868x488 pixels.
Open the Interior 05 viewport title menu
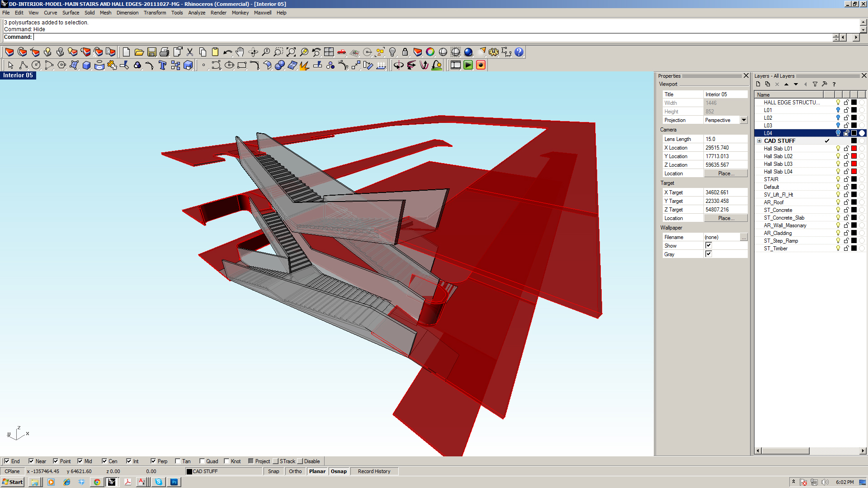click(18, 75)
